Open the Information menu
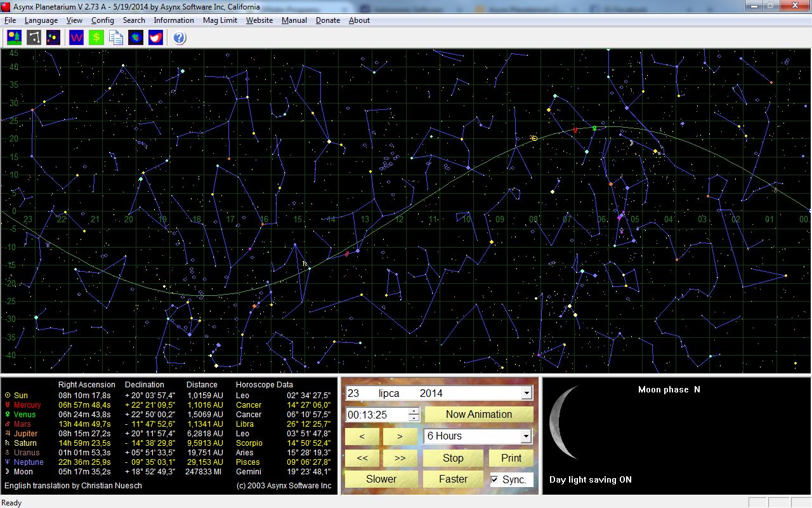Image resolution: width=812 pixels, height=508 pixels. (174, 20)
